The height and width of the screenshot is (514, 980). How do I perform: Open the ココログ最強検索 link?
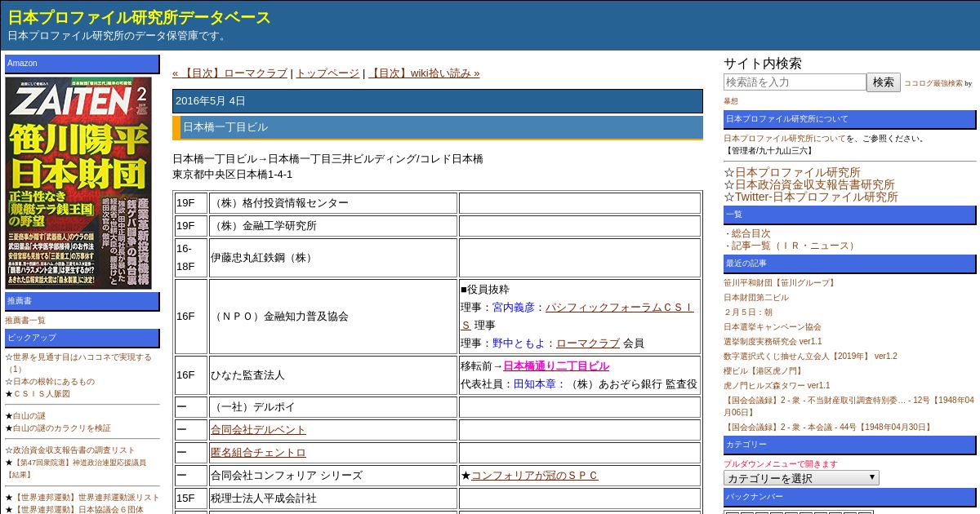point(933,83)
